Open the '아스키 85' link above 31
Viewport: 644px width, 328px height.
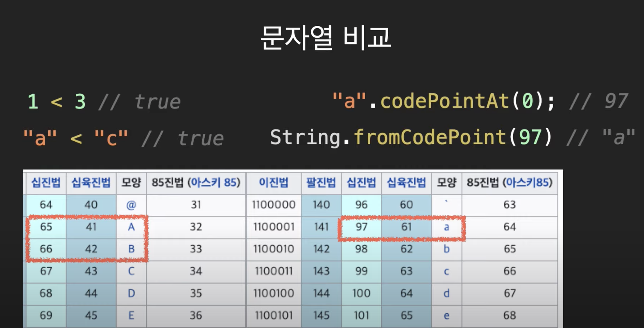pos(214,182)
